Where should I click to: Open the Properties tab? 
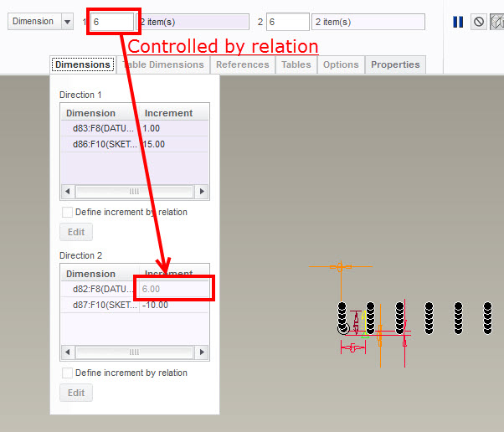pos(395,64)
